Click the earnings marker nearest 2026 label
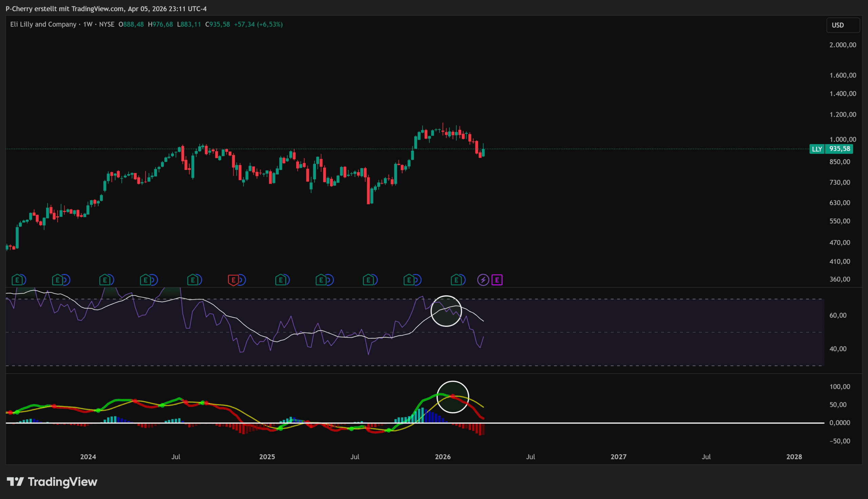 pos(456,280)
